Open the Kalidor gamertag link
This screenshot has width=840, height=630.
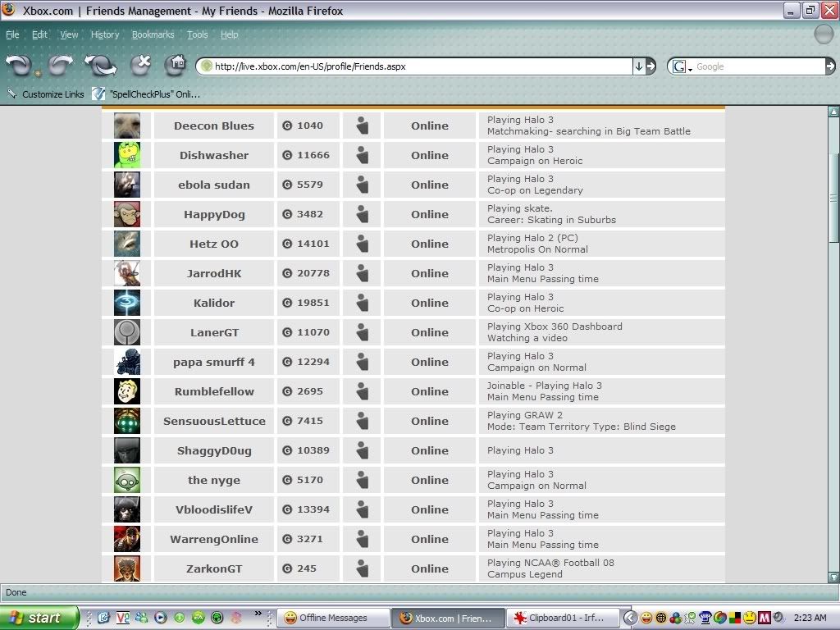coord(214,303)
